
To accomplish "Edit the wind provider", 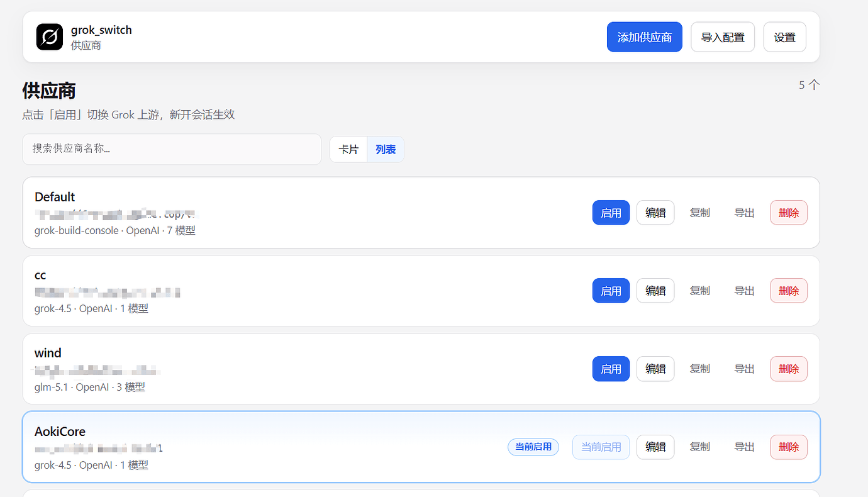I will click(655, 369).
